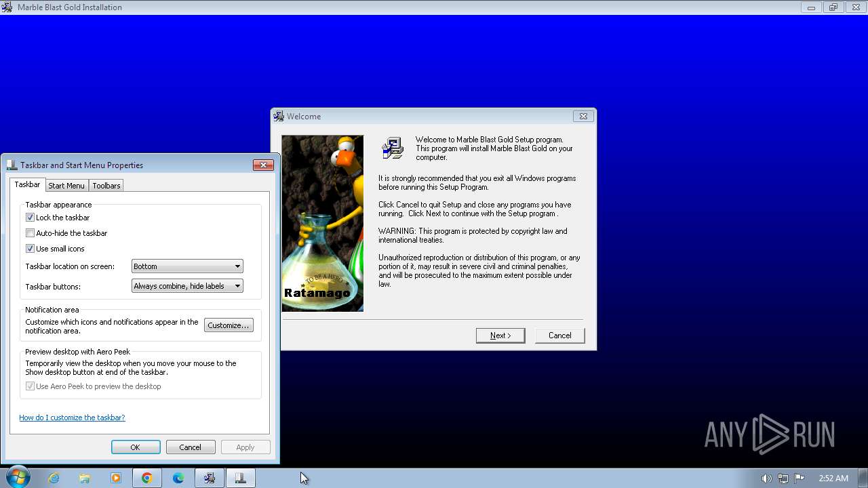Click the Notification area group label

[x=52, y=310]
